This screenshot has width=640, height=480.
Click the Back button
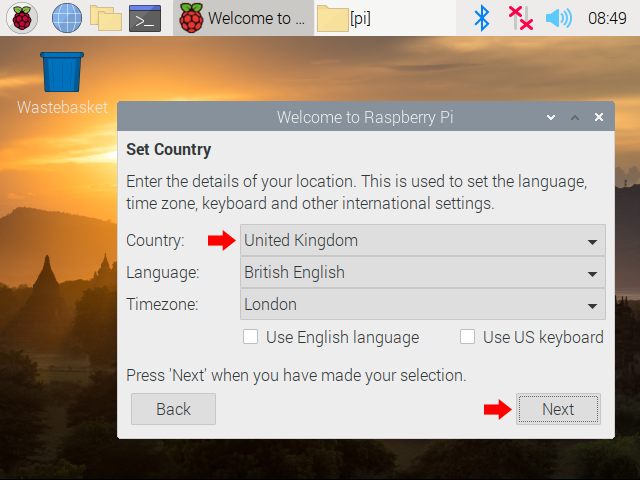tap(173, 409)
